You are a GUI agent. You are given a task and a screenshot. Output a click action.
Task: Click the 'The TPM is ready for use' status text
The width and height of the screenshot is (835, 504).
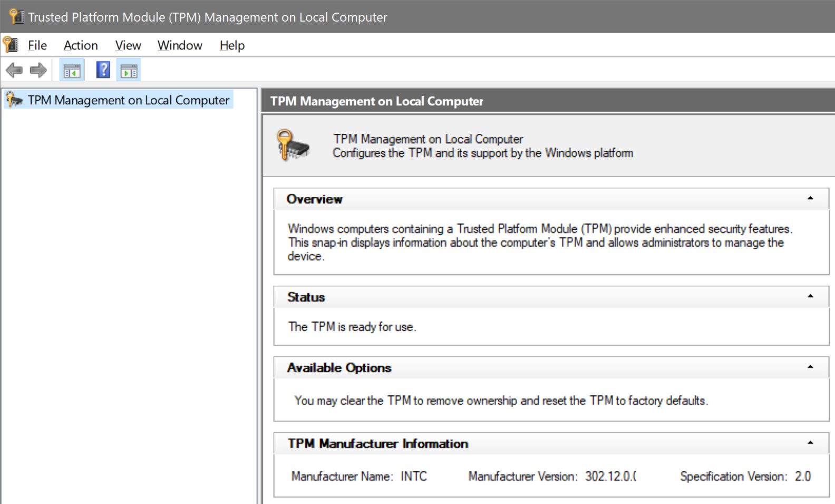click(352, 327)
